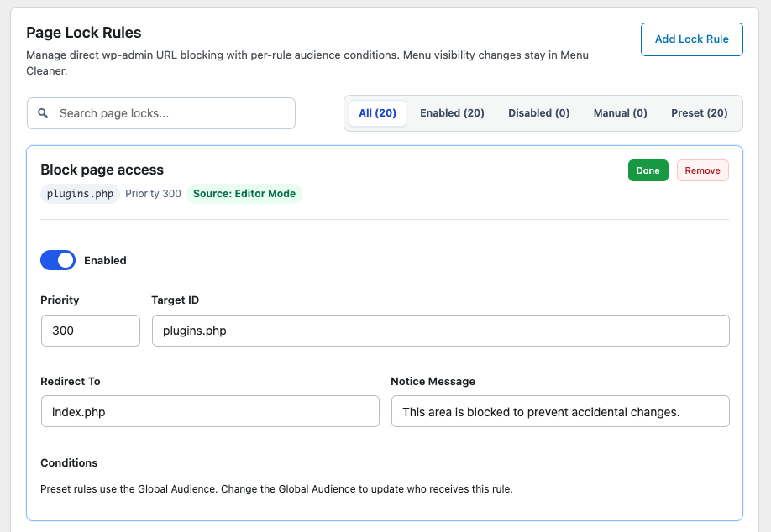Edit the Priority field value 300

point(91,331)
